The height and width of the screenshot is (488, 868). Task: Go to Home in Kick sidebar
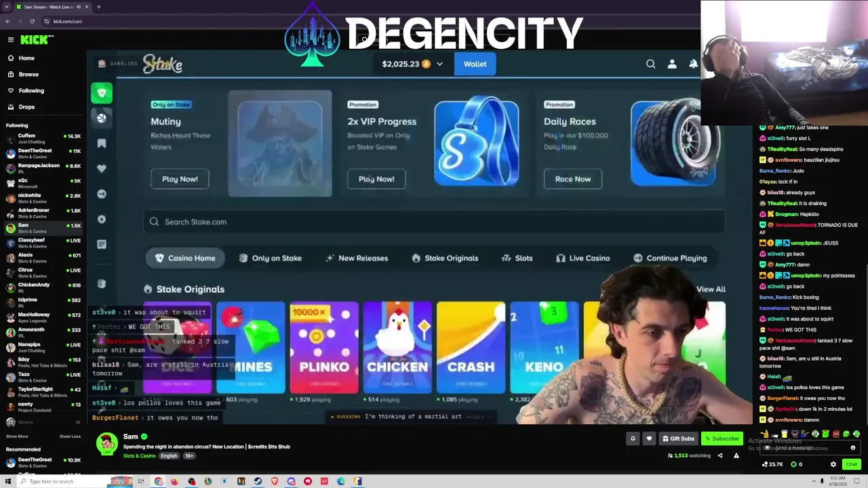pyautogui.click(x=26, y=58)
